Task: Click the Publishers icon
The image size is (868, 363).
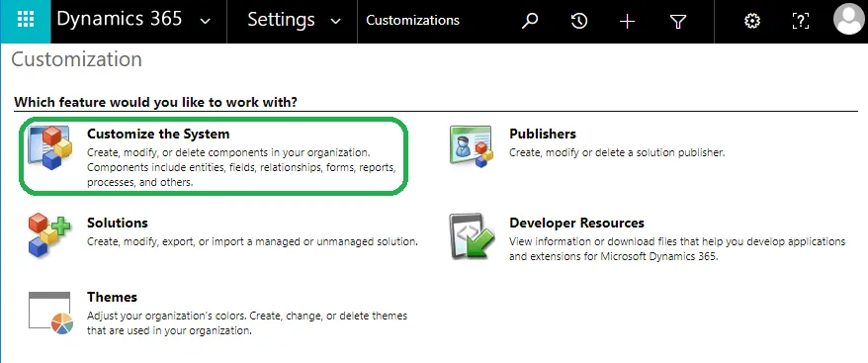Action: coord(471,146)
